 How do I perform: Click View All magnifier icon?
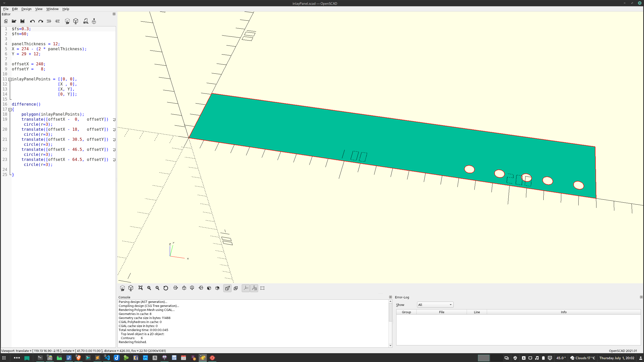click(141, 288)
